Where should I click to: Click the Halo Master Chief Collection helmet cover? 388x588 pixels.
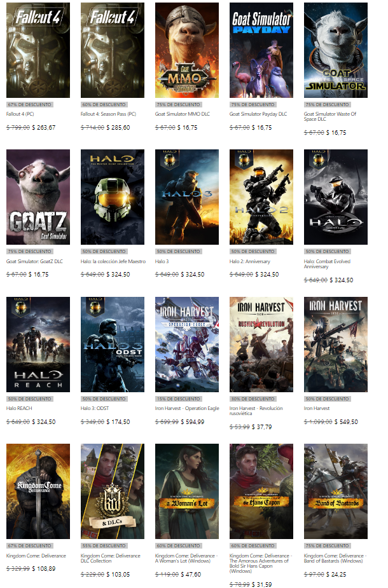click(x=112, y=197)
